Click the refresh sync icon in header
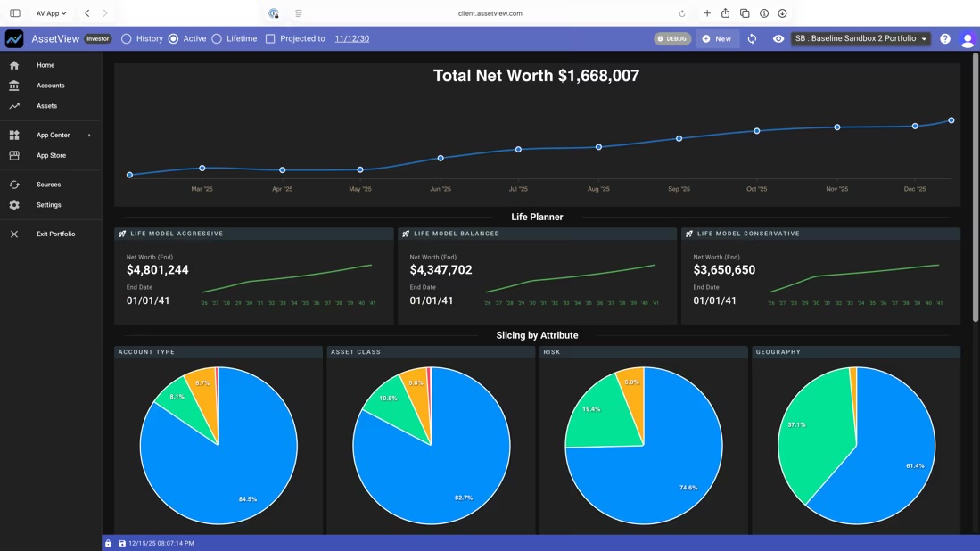This screenshot has width=980, height=551. click(752, 39)
